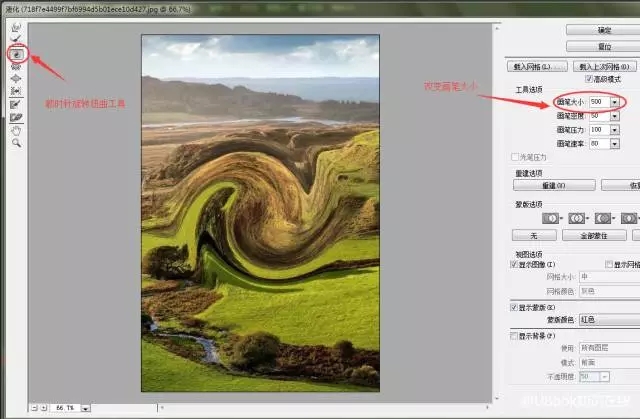
Task: Click the second mask option icon (add to selection)
Action: [576, 218]
